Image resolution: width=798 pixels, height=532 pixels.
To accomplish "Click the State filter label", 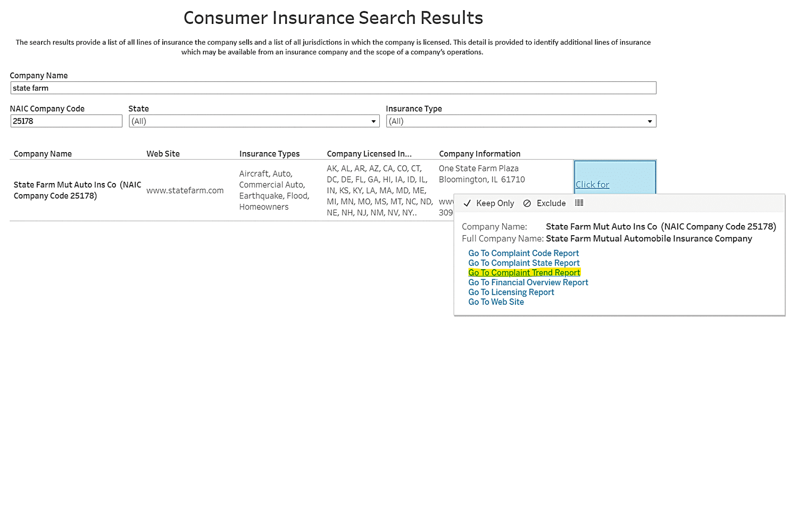I will (139, 109).
